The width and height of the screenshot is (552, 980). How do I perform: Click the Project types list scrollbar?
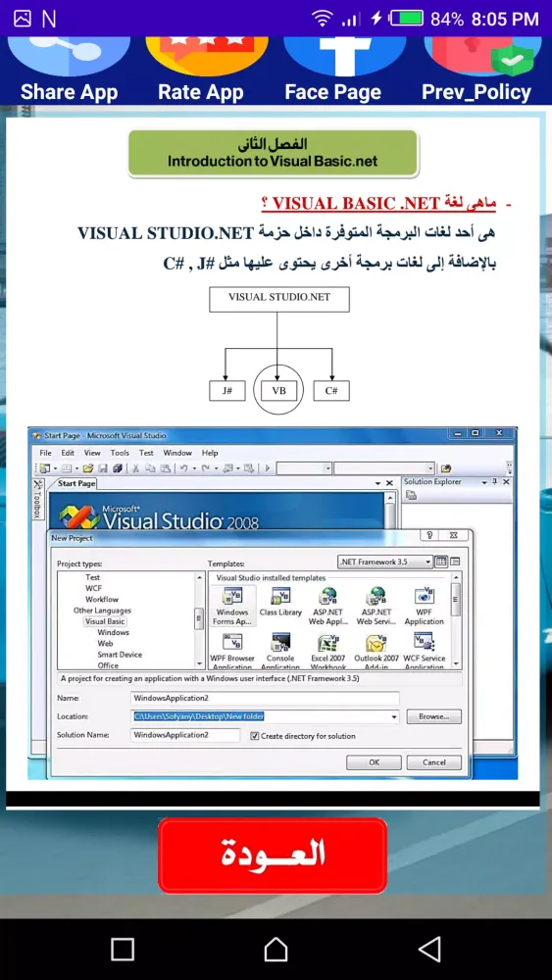(x=199, y=620)
